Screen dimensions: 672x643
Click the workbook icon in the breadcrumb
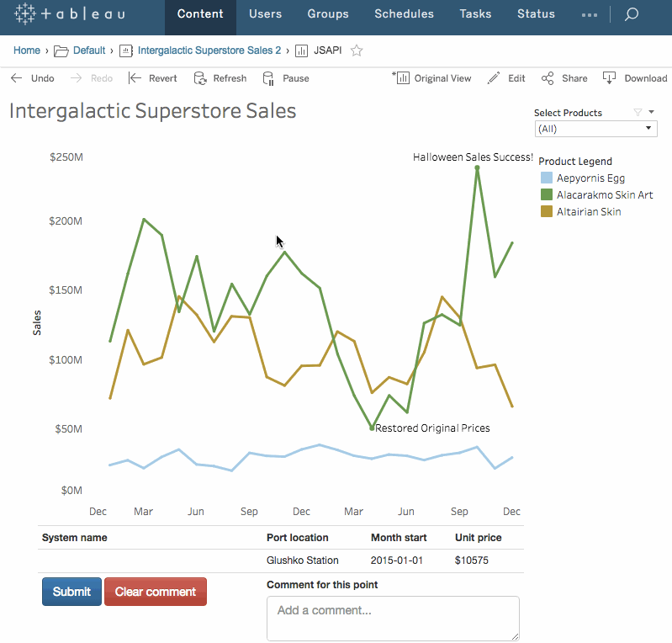[125, 51]
